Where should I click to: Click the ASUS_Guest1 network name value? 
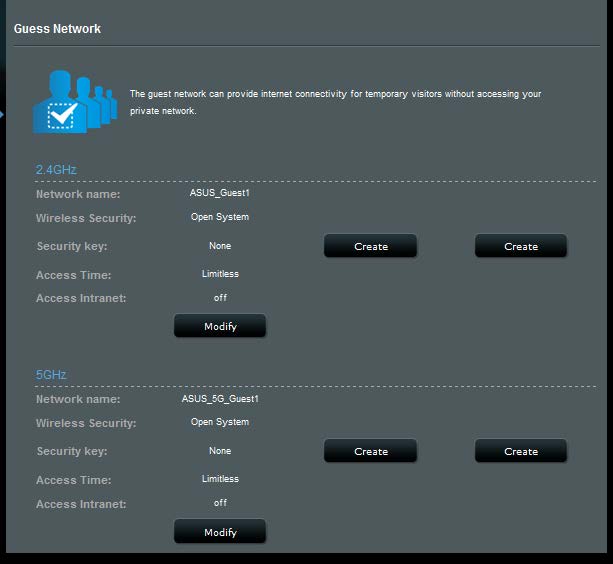pyautogui.click(x=220, y=193)
